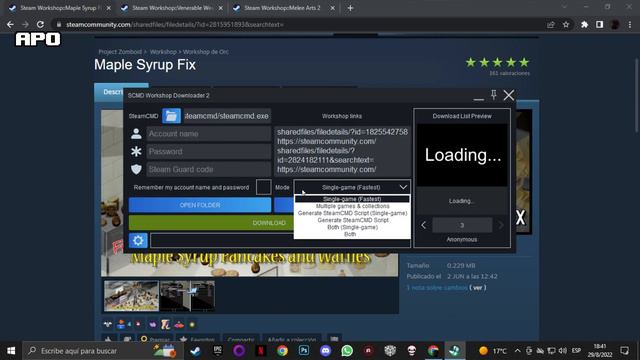This screenshot has width=640, height=360.
Task: Open WhatsApp from the taskbar
Action: coord(347,351)
